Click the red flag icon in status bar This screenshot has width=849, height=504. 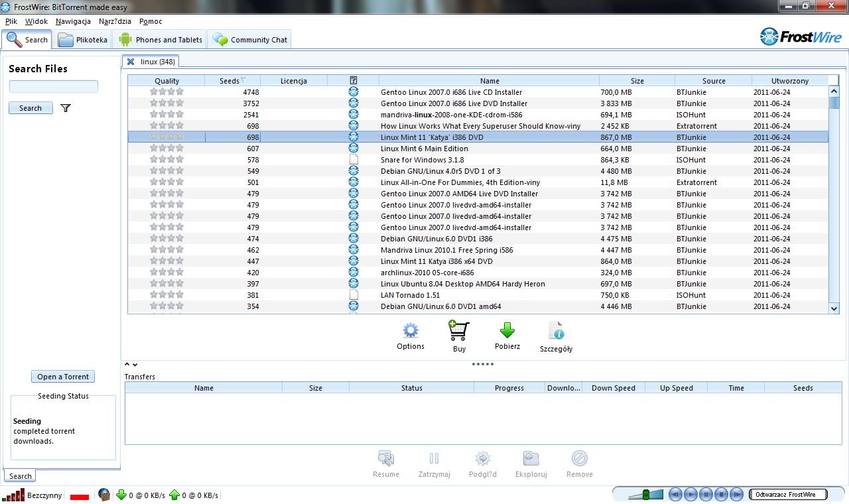point(80,496)
